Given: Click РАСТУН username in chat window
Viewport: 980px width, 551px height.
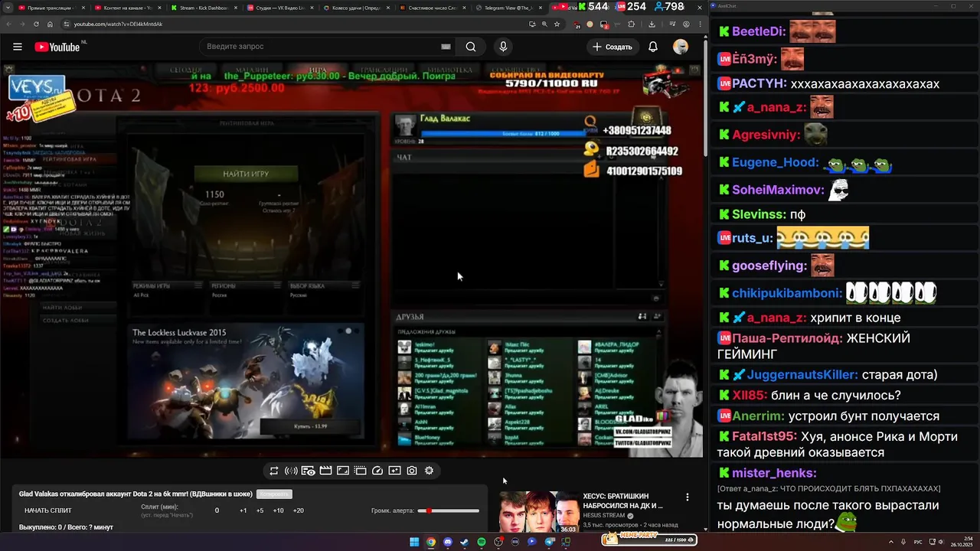Looking at the screenshot, I should (x=757, y=83).
